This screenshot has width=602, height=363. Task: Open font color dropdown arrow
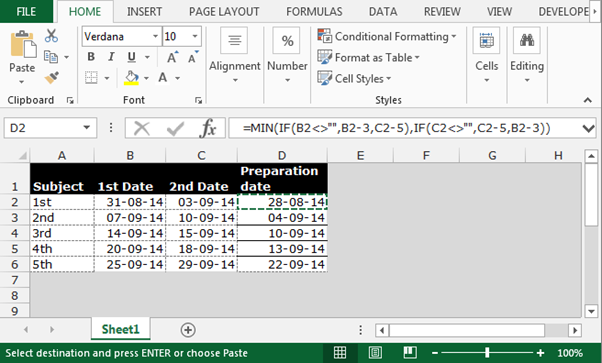tap(177, 78)
